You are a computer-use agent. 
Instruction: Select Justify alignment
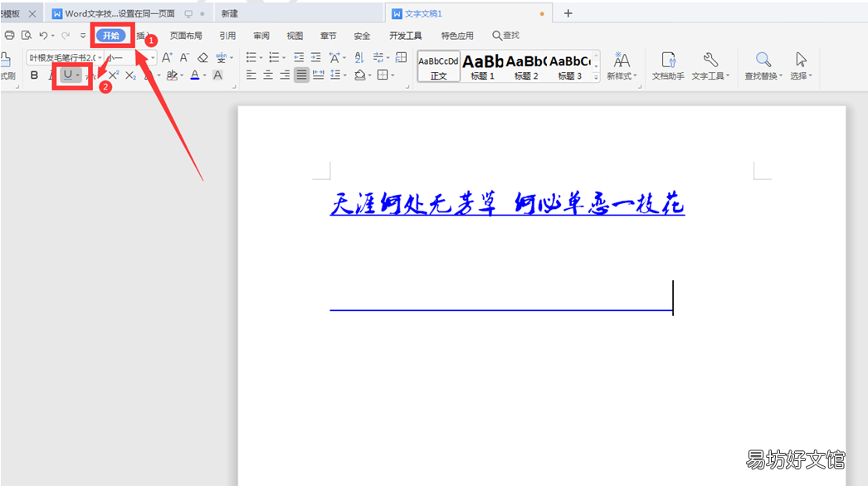301,75
